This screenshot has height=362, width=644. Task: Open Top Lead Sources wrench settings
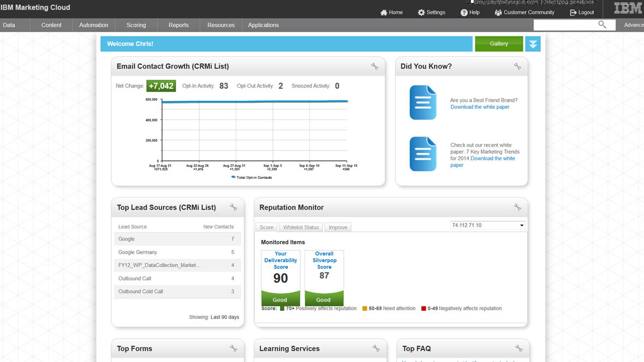click(x=233, y=207)
